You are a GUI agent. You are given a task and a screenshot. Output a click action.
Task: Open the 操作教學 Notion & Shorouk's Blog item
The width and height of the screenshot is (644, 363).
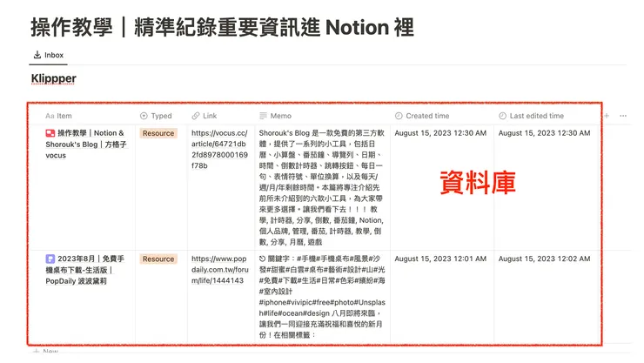click(86, 145)
